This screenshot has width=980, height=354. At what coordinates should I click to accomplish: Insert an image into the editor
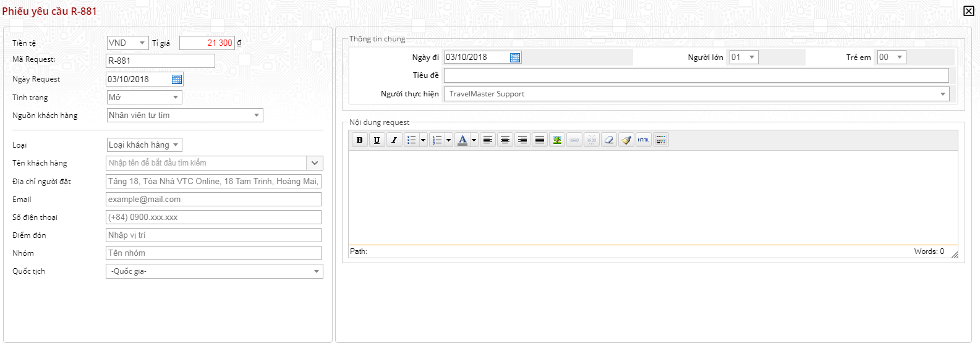click(x=557, y=140)
